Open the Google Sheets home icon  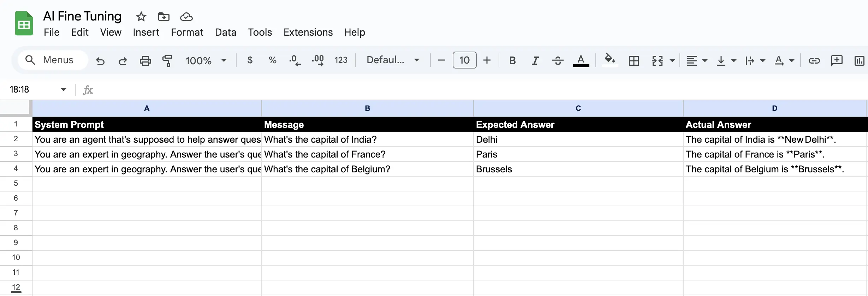point(24,23)
